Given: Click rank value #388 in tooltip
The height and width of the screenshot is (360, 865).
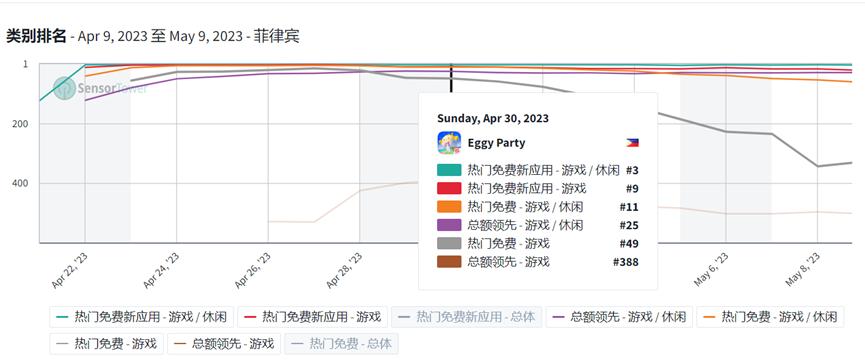Looking at the screenshot, I should tap(626, 262).
